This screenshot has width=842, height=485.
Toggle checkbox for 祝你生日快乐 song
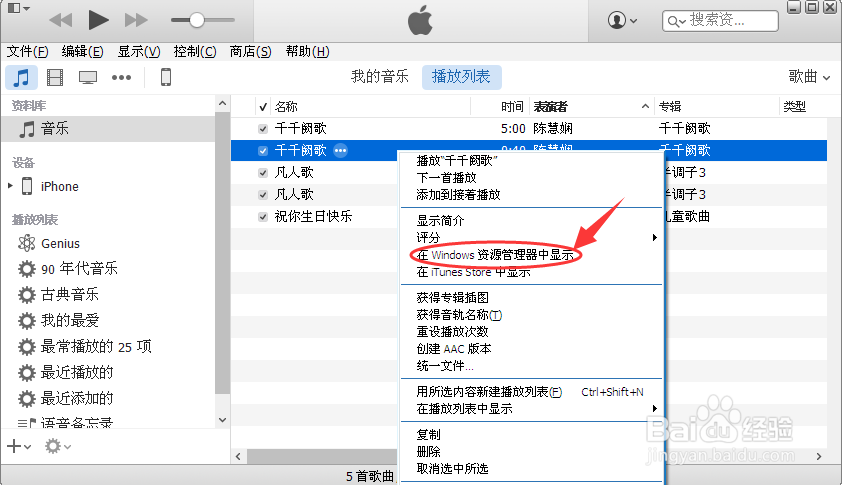[263, 217]
